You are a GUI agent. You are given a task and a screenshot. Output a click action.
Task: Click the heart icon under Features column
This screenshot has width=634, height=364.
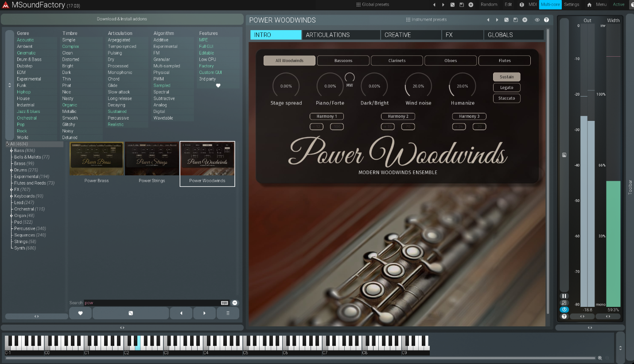pos(218,85)
